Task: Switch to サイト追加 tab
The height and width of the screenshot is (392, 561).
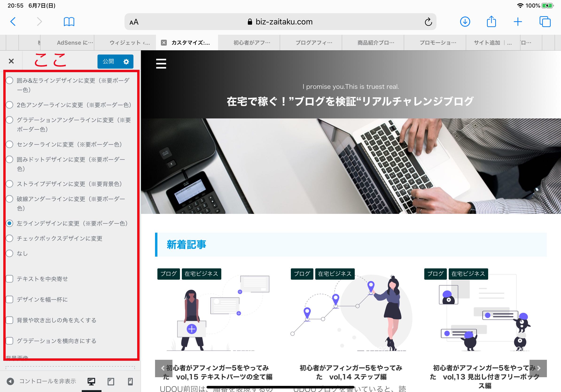Action: coord(493,43)
